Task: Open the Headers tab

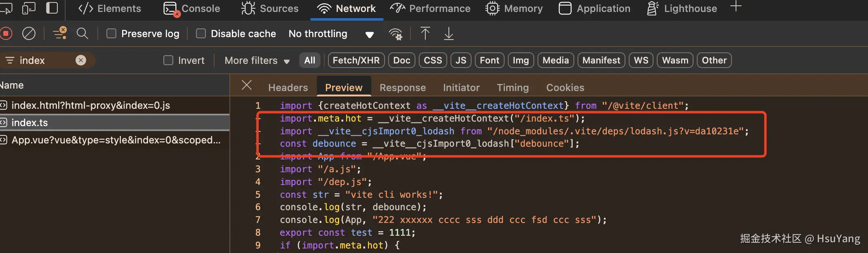Action: 288,87
